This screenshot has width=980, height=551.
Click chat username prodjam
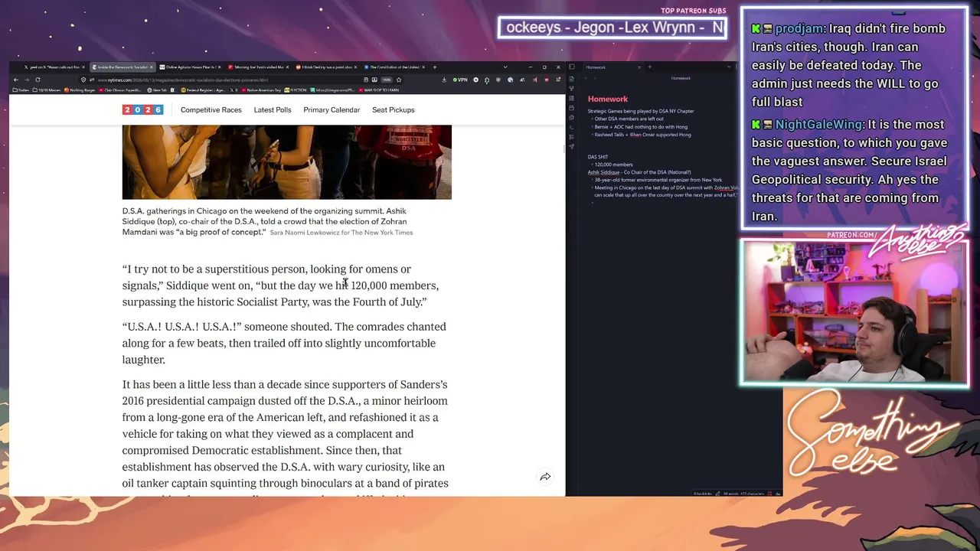(x=799, y=29)
